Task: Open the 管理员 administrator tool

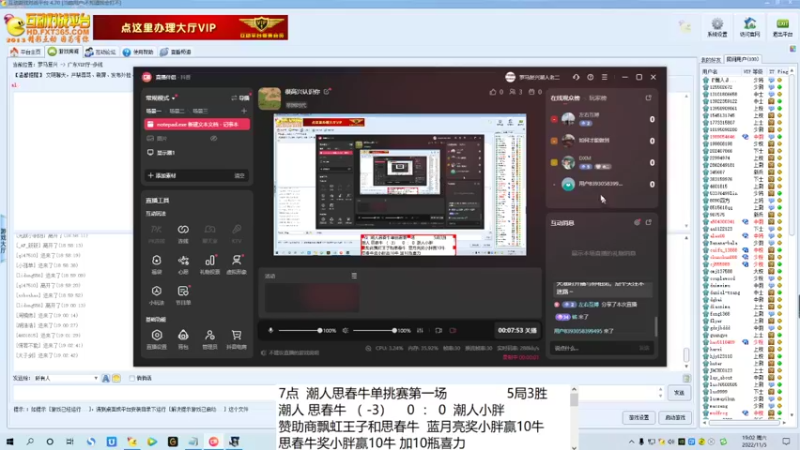Action: click(x=210, y=339)
